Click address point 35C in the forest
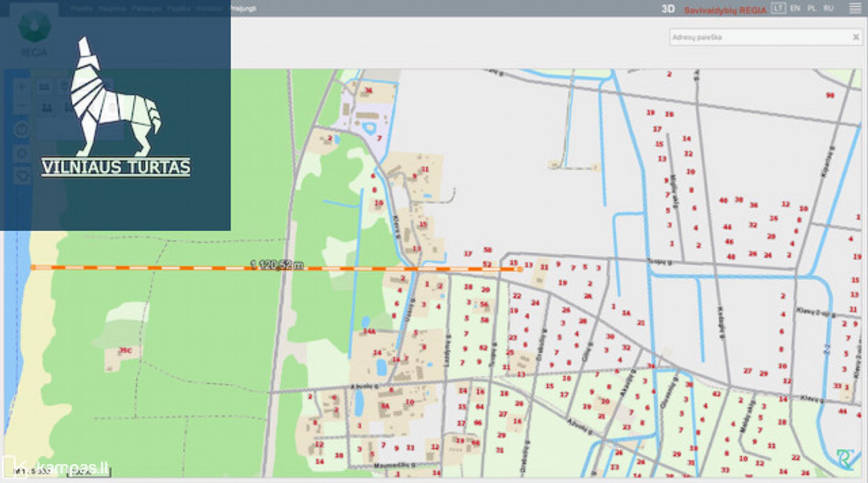This screenshot has height=483, width=868. point(125,350)
